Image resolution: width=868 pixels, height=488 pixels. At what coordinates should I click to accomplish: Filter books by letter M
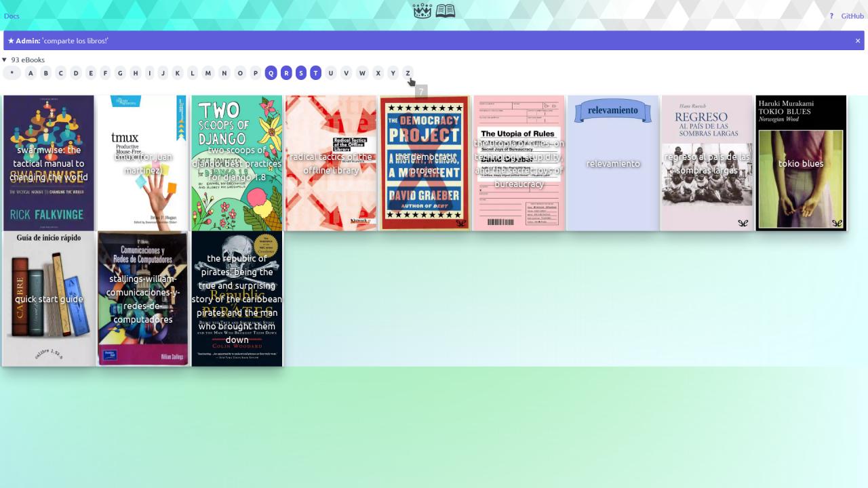pos(208,73)
